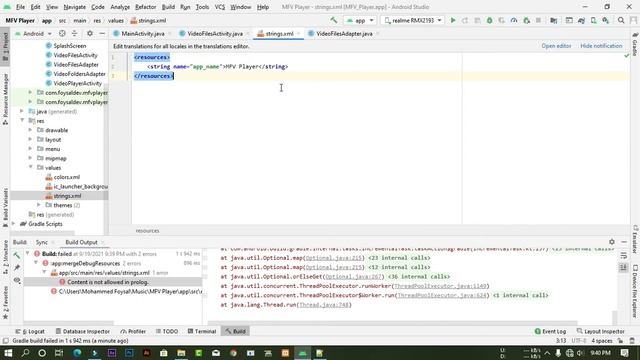The width and height of the screenshot is (640, 360).
Task: Open Profiler toolbar icon
Action: pos(514,20)
